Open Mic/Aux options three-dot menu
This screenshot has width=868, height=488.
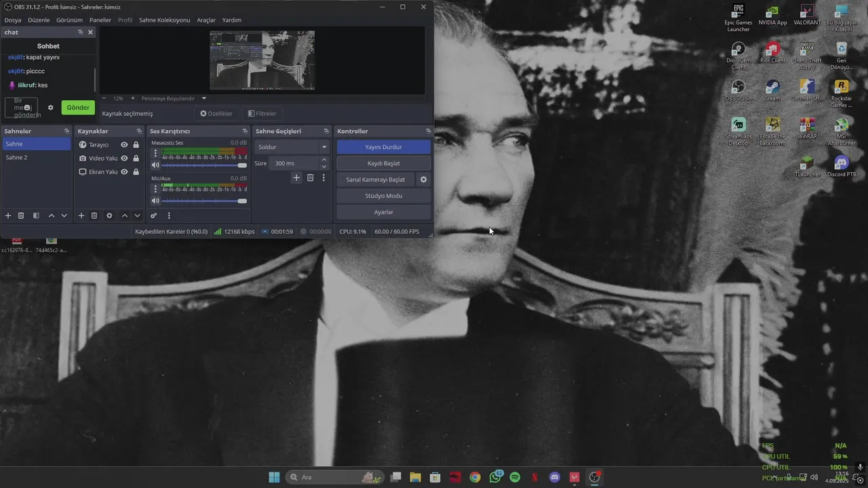pos(155,188)
